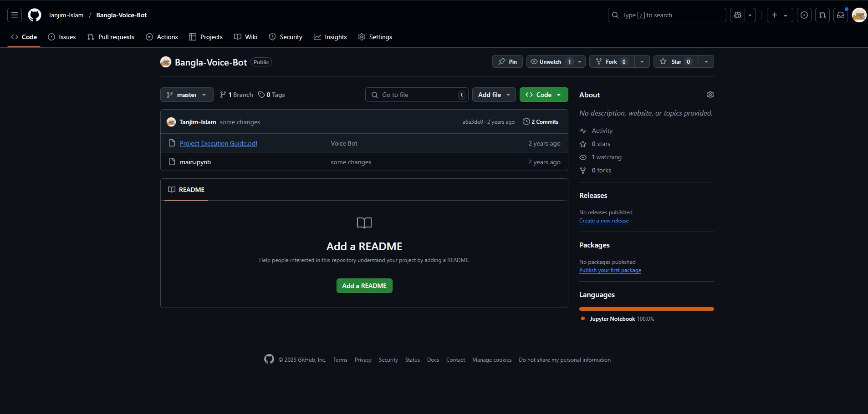Open pull requests icon in top header
The image size is (868, 414).
pyautogui.click(x=822, y=15)
